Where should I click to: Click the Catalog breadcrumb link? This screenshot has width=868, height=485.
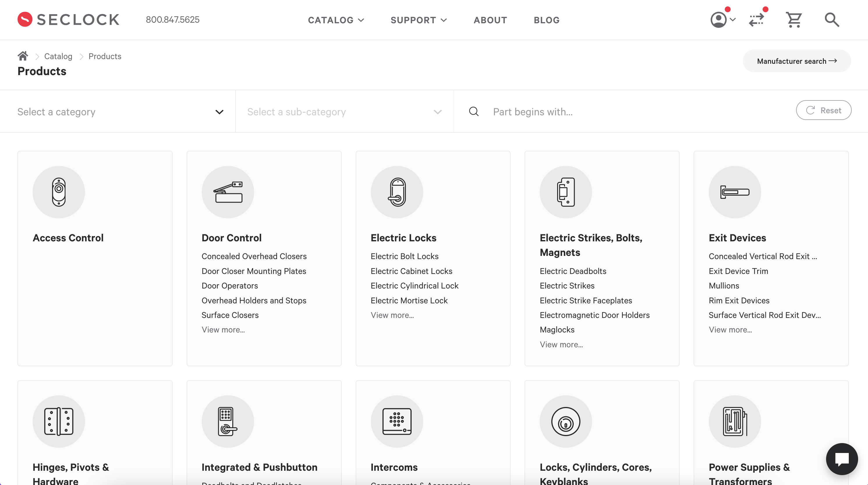58,56
